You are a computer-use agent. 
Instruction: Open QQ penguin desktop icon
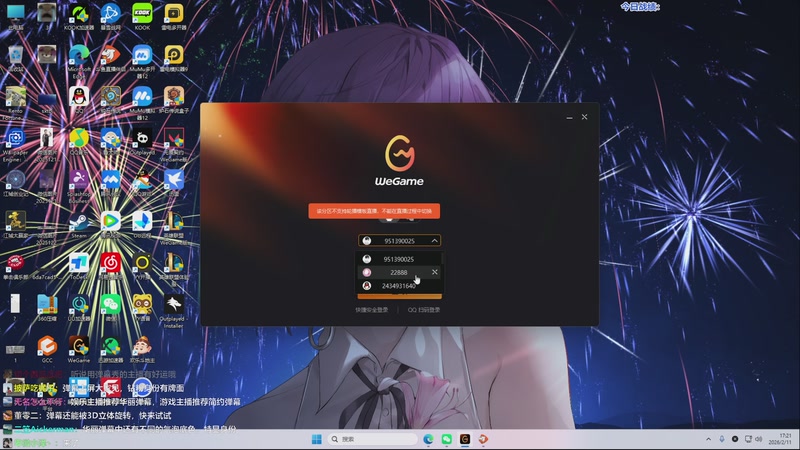[x=79, y=99]
